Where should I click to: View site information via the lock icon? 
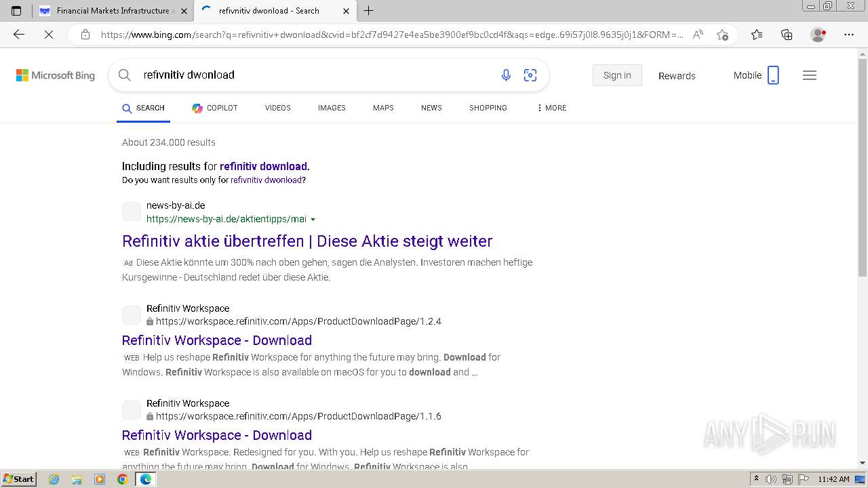click(85, 35)
